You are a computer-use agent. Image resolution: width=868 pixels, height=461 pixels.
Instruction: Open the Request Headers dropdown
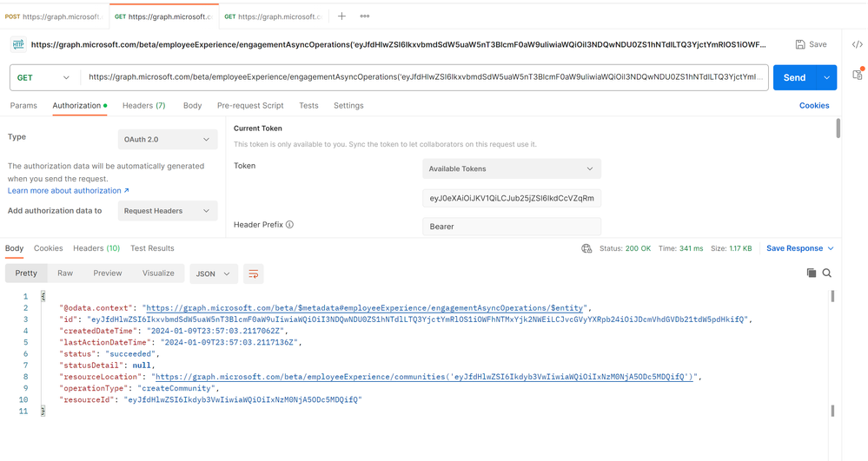pyautogui.click(x=167, y=211)
